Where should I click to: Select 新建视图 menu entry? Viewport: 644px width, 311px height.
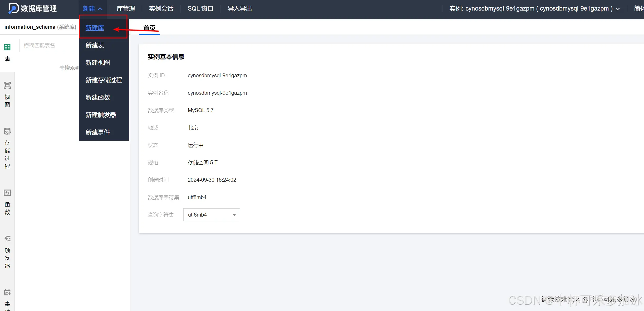click(x=97, y=63)
